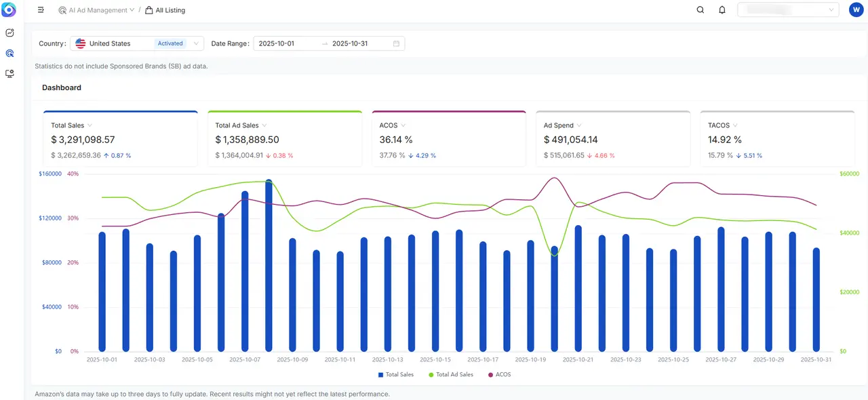
Task: Click the W user avatar button
Action: (x=855, y=10)
